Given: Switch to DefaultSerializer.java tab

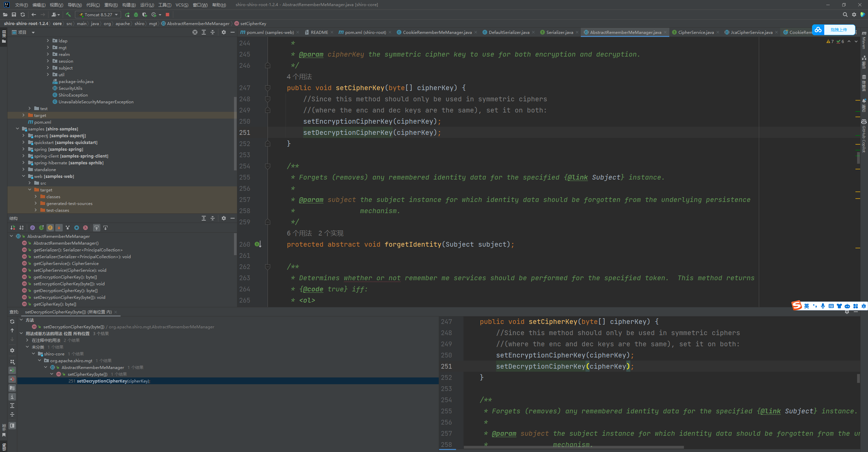Looking at the screenshot, I should pyautogui.click(x=509, y=32).
